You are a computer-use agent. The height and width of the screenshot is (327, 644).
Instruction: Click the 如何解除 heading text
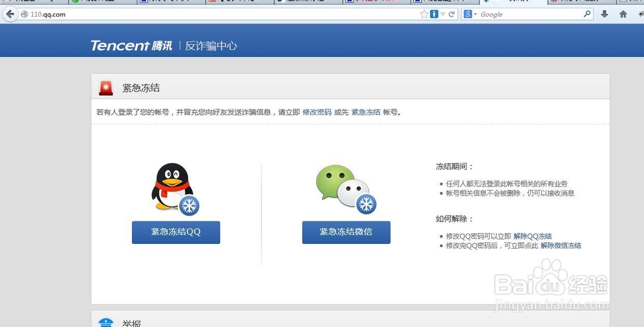tap(455, 219)
